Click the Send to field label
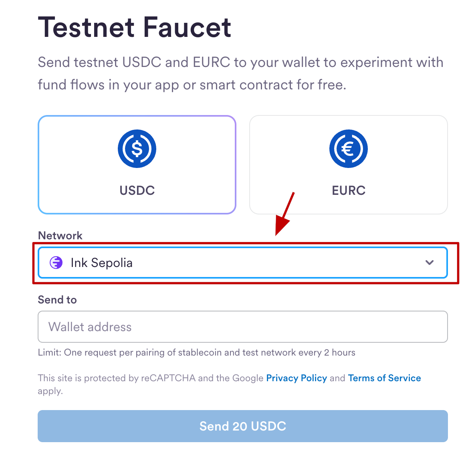 (x=57, y=299)
